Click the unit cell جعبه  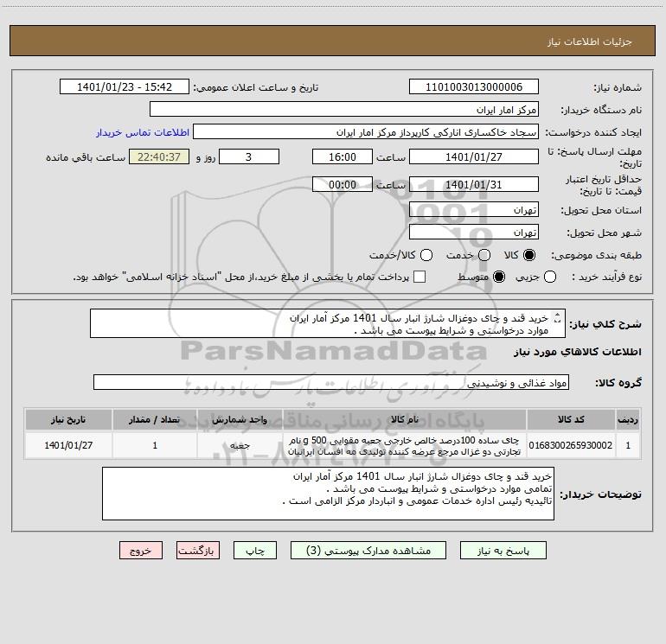point(240,445)
